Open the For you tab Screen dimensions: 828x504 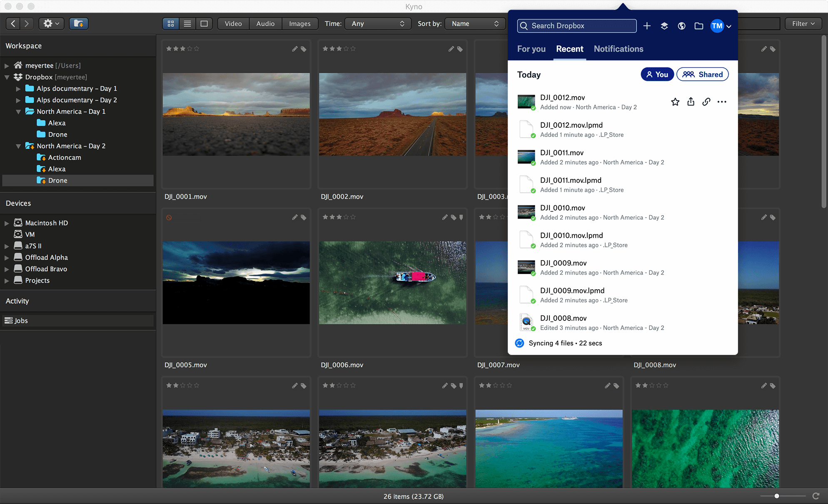pos(531,49)
